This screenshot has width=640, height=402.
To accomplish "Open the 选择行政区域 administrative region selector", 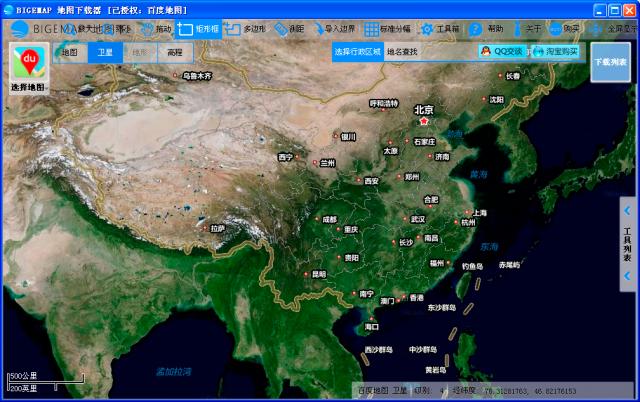I will pyautogui.click(x=357, y=52).
